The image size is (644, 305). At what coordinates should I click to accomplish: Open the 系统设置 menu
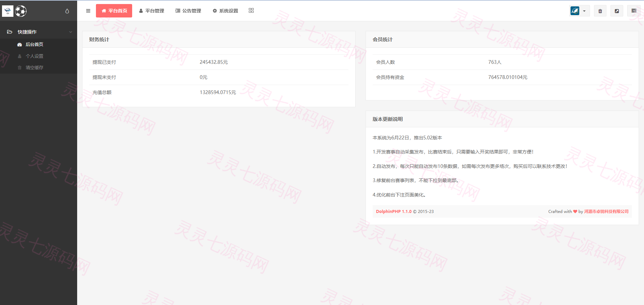point(225,11)
